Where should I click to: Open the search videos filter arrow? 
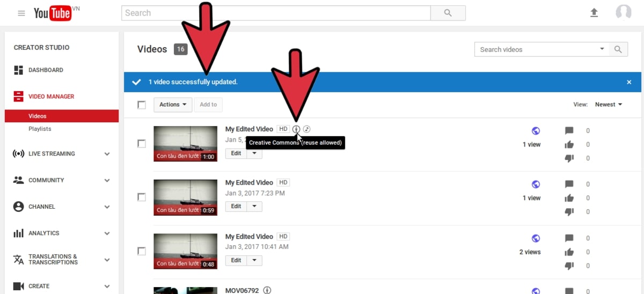click(602, 49)
